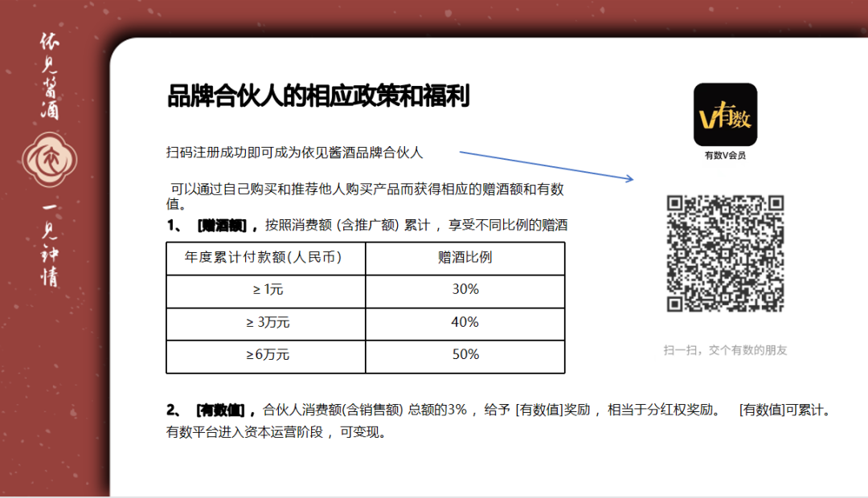Click the text 按照消费额 (含推广额) 累计
The height and width of the screenshot is (498, 868).
point(348,225)
